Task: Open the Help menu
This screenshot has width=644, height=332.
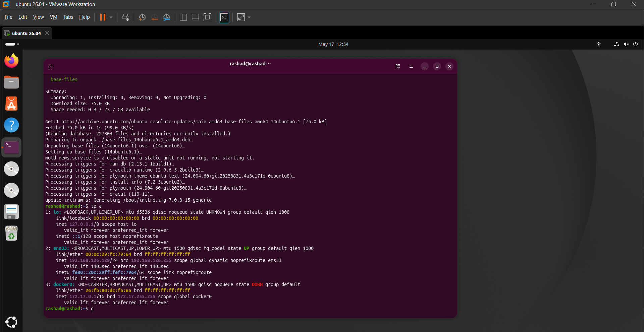Action: pos(85,17)
